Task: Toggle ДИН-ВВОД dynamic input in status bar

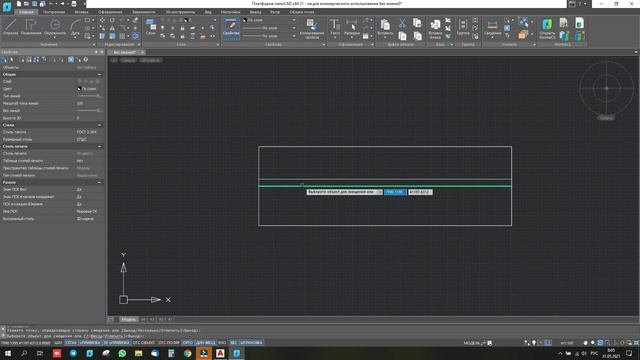Action: [x=205, y=343]
